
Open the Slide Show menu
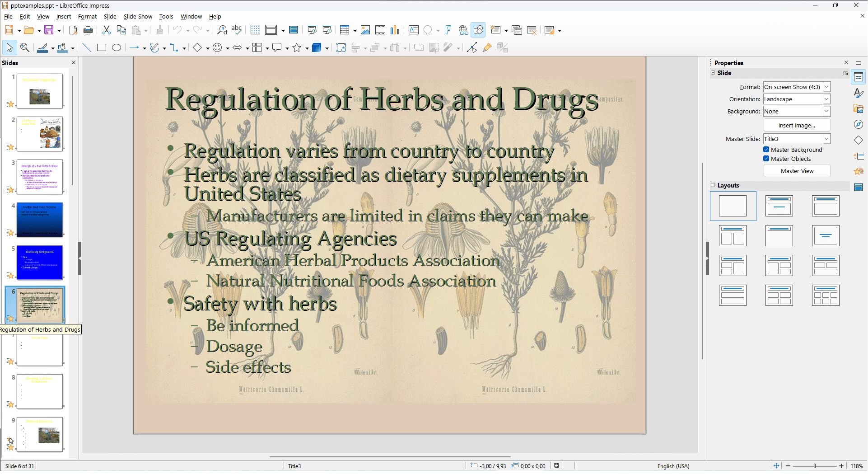[x=138, y=17]
